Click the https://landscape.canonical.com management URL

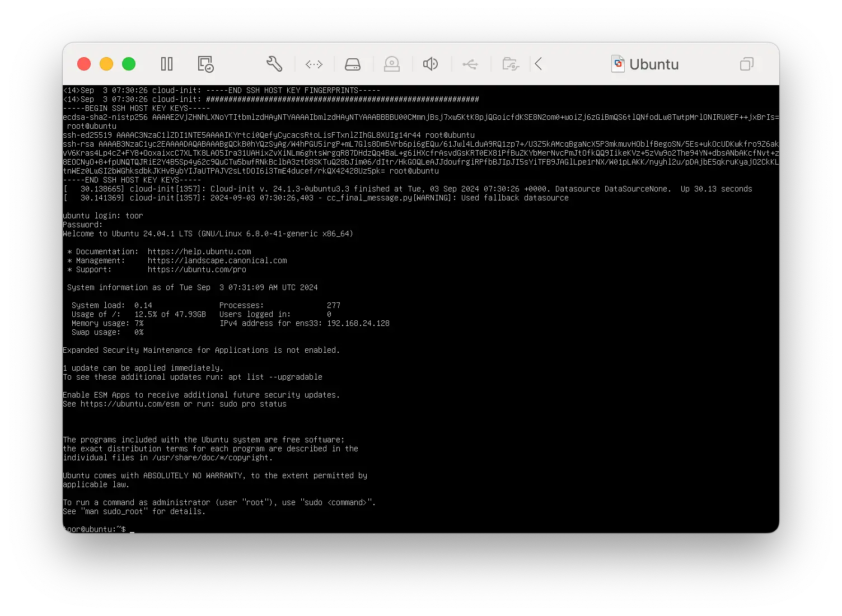point(217,260)
